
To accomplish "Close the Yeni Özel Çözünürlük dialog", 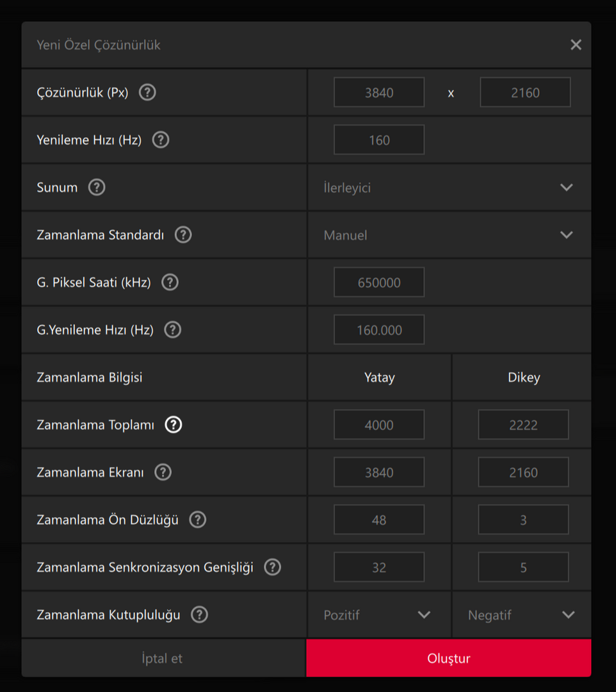I will point(576,45).
